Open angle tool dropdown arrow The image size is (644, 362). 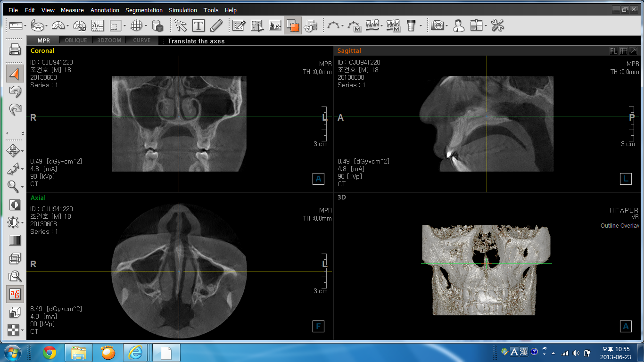(x=67, y=26)
